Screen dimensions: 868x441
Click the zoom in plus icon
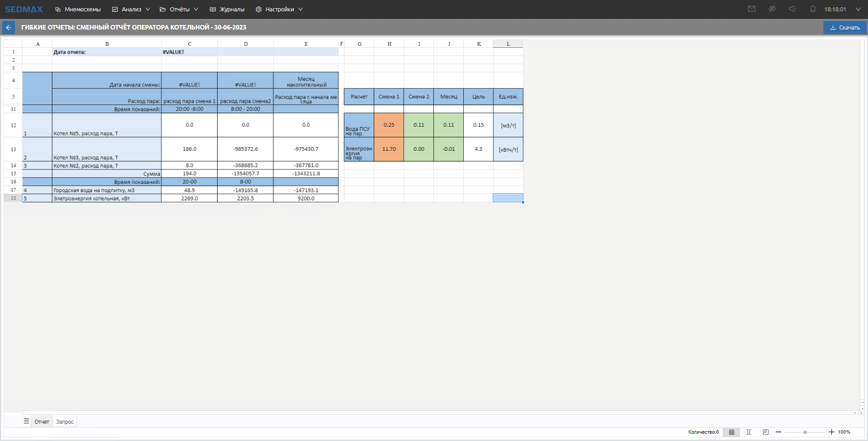(831, 432)
